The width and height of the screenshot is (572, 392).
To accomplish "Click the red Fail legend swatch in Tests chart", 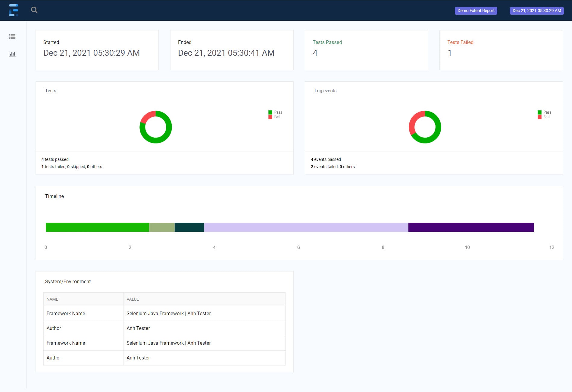I will tap(270, 117).
